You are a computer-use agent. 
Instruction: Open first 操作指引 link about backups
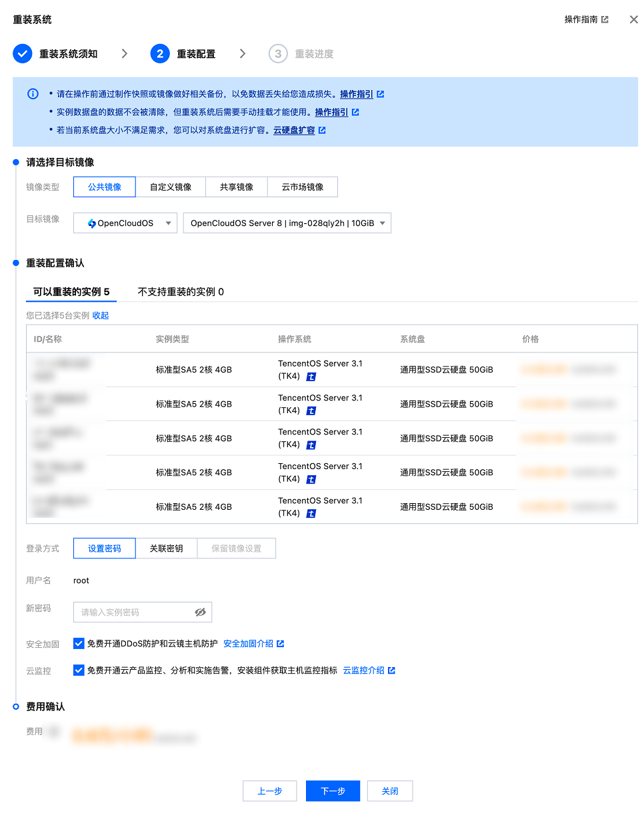tap(357, 94)
